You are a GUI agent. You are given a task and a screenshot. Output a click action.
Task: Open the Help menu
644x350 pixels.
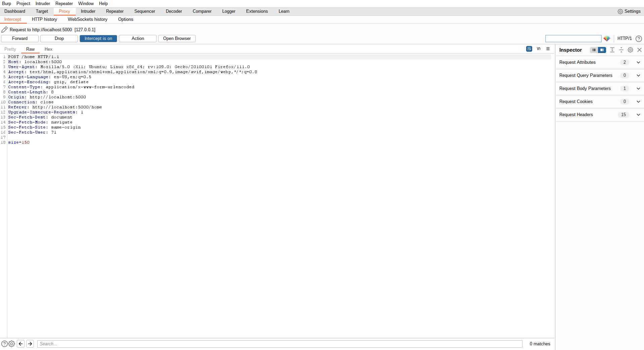click(103, 4)
